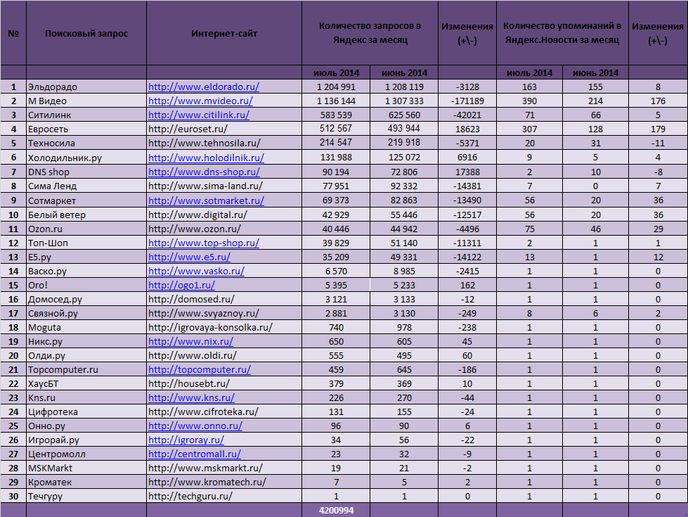Select the value 1 307 333

click(x=404, y=101)
